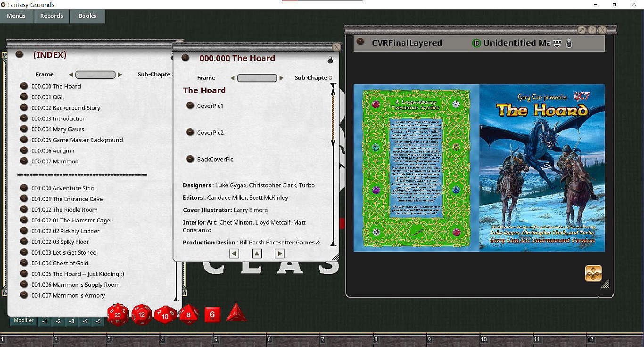
Task: Click The Hoard front cover artwork
Action: pos(542,168)
